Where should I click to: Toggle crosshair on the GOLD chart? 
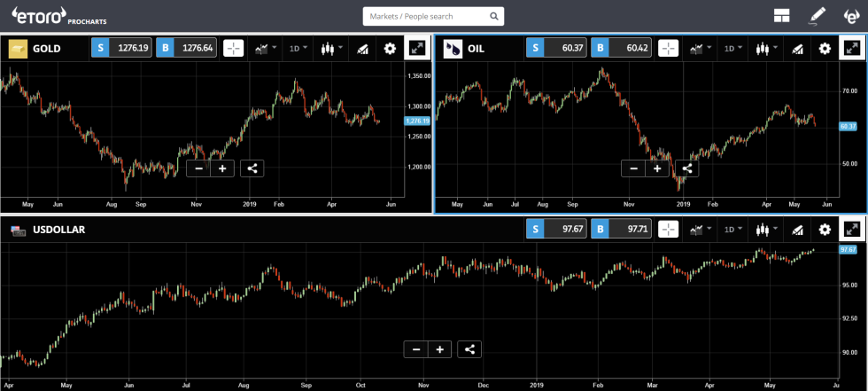(234, 49)
